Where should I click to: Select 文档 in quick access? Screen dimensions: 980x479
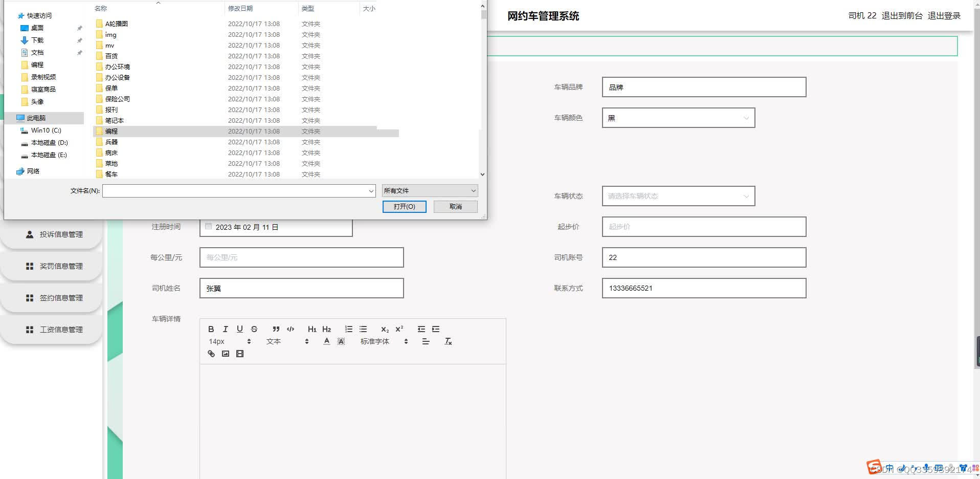tap(37, 52)
